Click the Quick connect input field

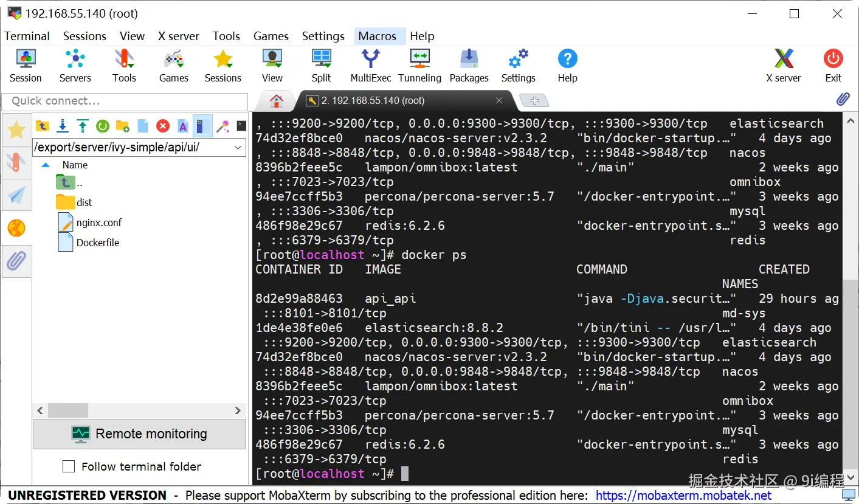[125, 101]
